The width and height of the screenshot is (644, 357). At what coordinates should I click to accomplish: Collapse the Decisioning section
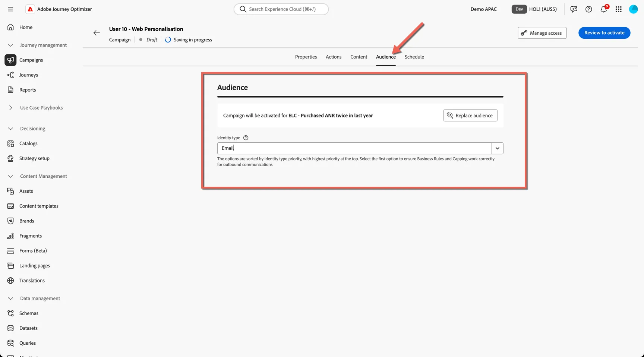pyautogui.click(x=10, y=129)
